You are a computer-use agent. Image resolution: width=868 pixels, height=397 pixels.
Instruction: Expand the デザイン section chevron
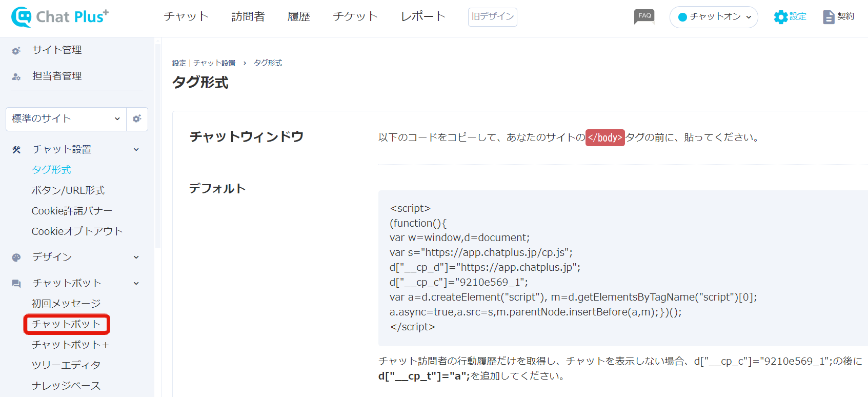point(136,257)
